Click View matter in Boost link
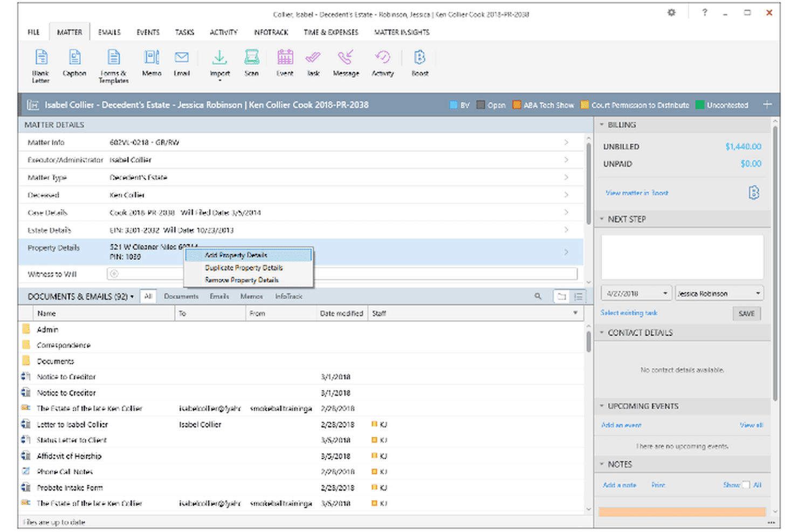Image resolution: width=798 pixels, height=532 pixels. pyautogui.click(x=637, y=192)
